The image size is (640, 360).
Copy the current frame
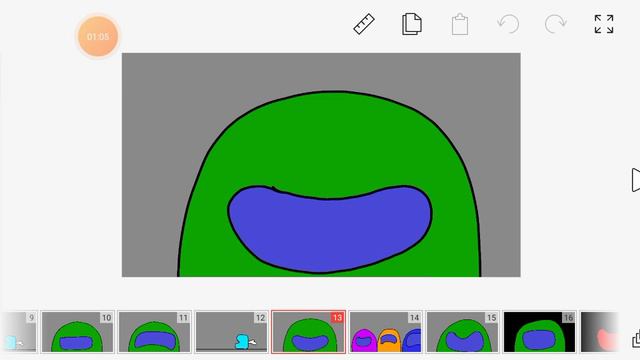[x=411, y=24]
